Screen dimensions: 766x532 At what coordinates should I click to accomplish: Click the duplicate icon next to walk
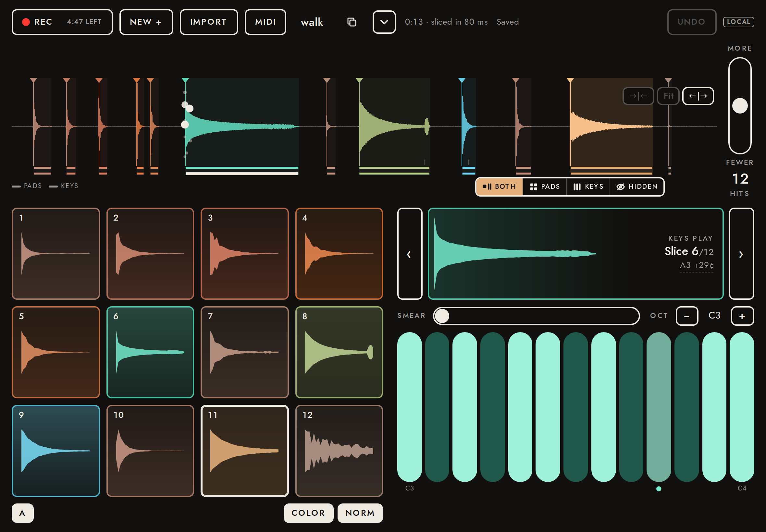[352, 22]
